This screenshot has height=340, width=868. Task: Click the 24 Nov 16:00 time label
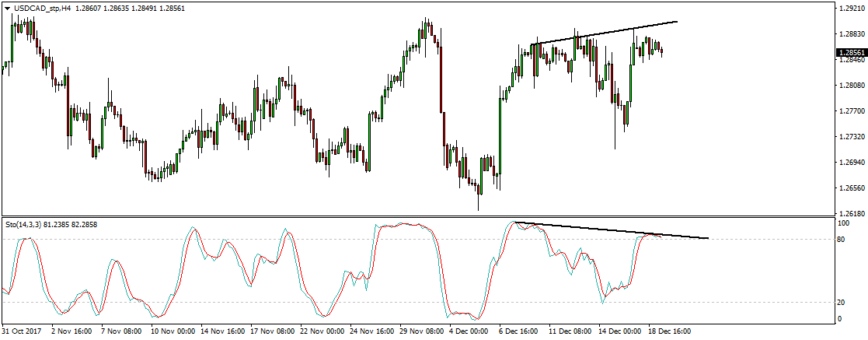[x=372, y=331]
